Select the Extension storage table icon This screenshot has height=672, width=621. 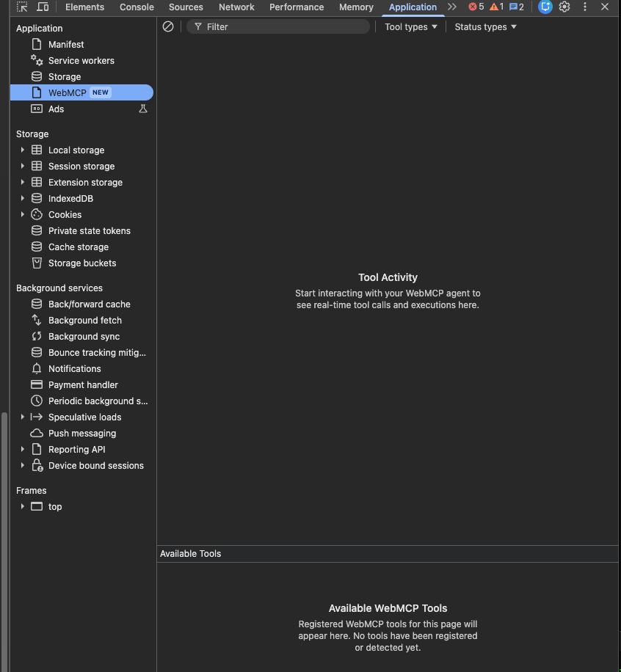37,182
